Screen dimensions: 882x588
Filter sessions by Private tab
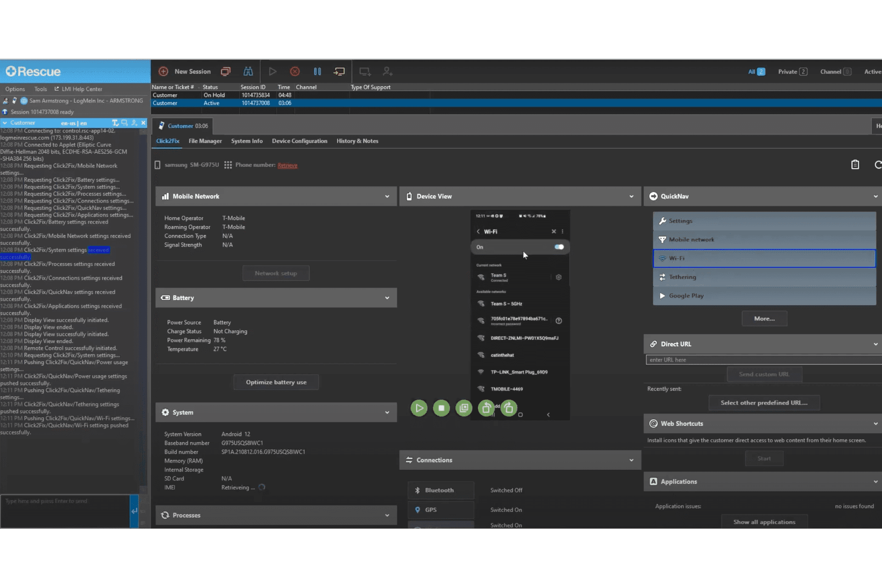(792, 72)
